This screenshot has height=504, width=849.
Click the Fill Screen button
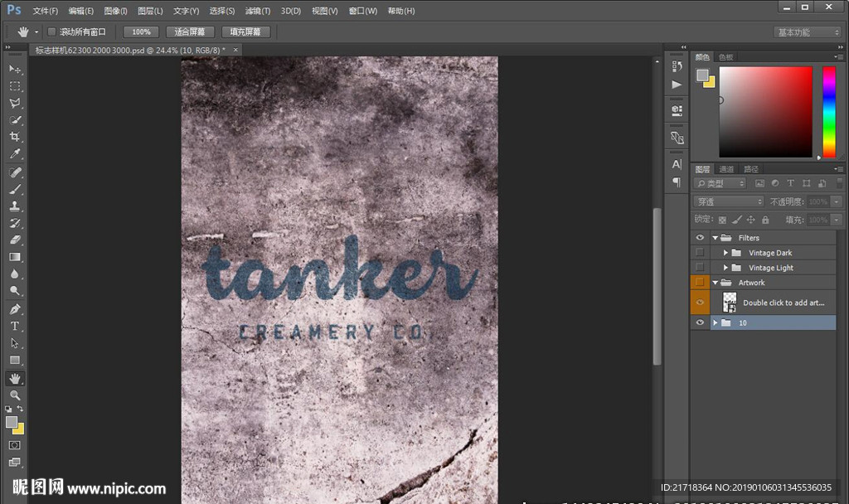[245, 32]
